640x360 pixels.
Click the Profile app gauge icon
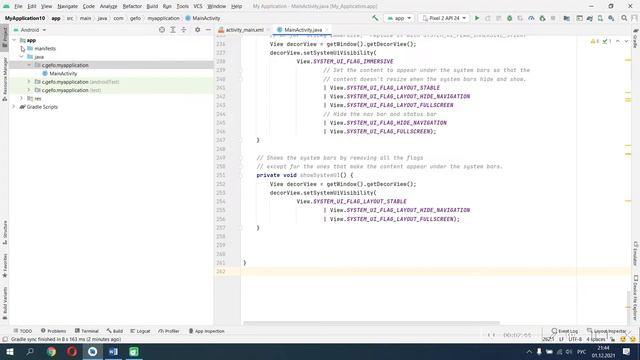click(531, 18)
